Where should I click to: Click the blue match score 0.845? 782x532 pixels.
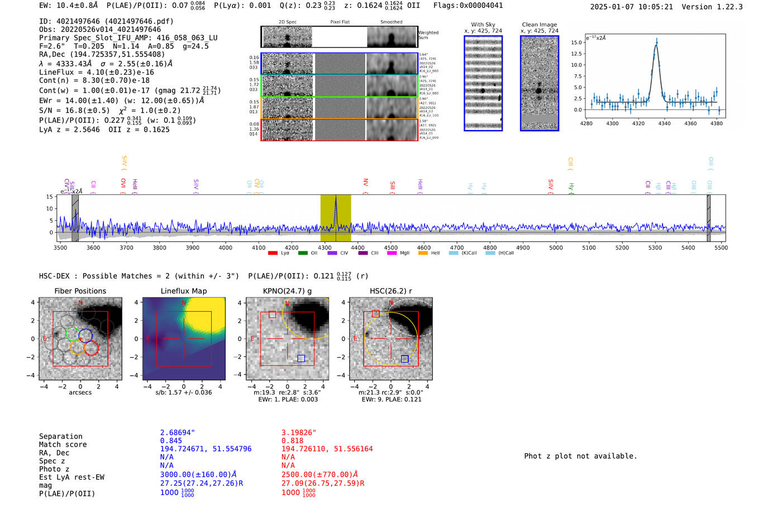click(x=171, y=440)
